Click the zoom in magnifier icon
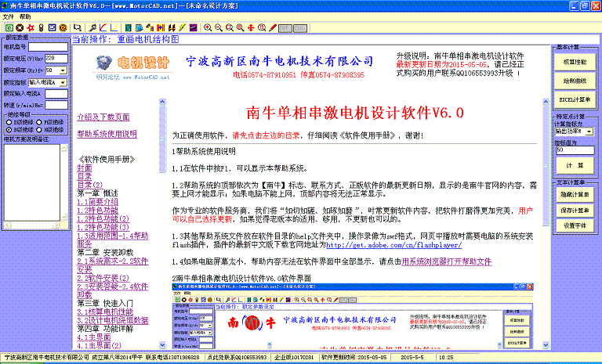 click(208, 27)
